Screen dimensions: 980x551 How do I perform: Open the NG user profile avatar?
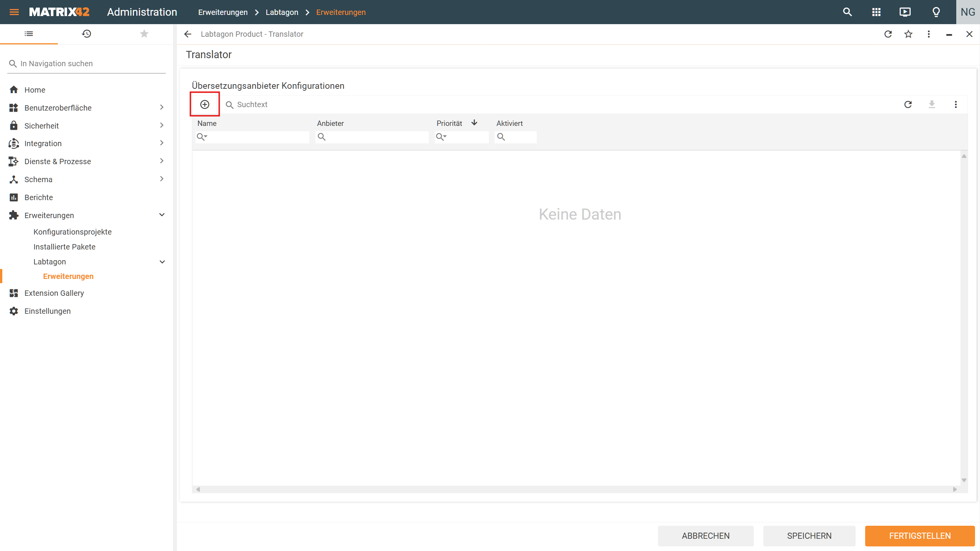(x=968, y=12)
